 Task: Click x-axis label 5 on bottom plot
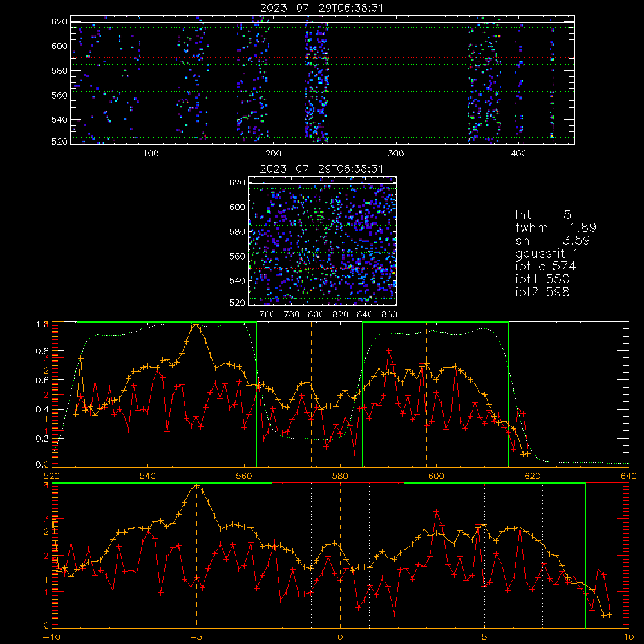point(484,637)
